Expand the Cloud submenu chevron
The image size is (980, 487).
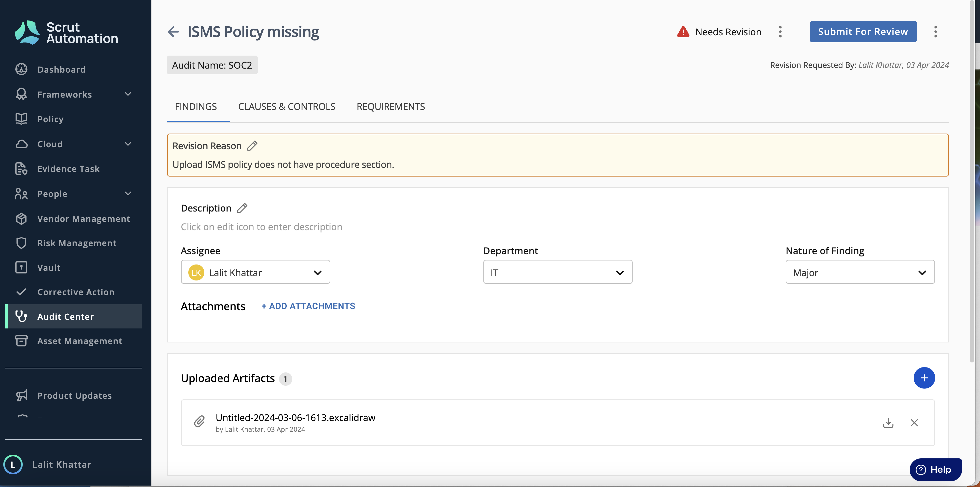click(128, 144)
